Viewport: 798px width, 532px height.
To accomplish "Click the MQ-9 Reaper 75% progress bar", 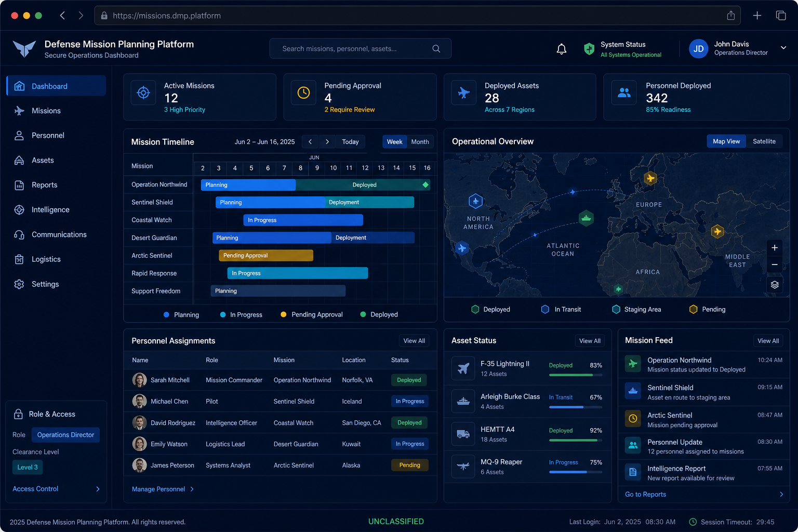I will (576, 472).
